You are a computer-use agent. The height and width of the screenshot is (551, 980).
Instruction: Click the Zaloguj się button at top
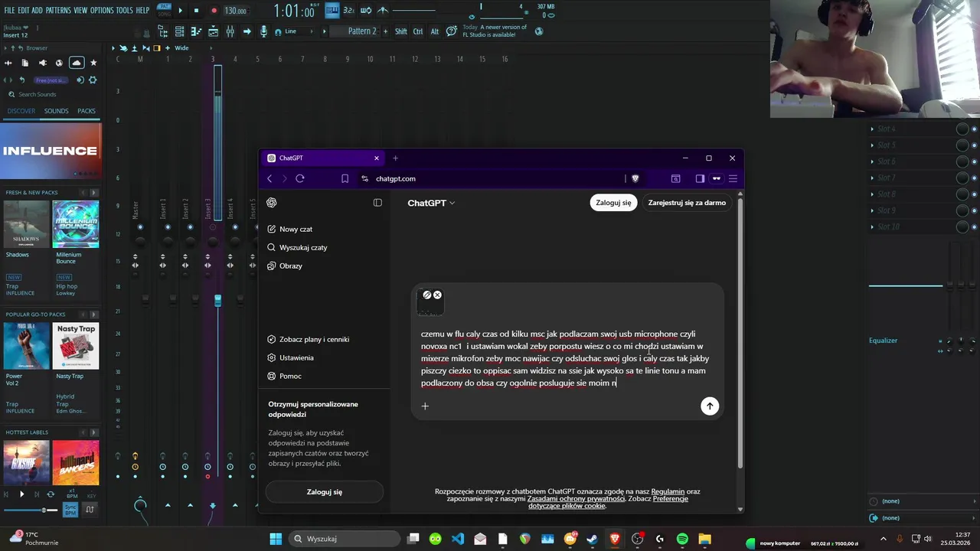pos(613,203)
